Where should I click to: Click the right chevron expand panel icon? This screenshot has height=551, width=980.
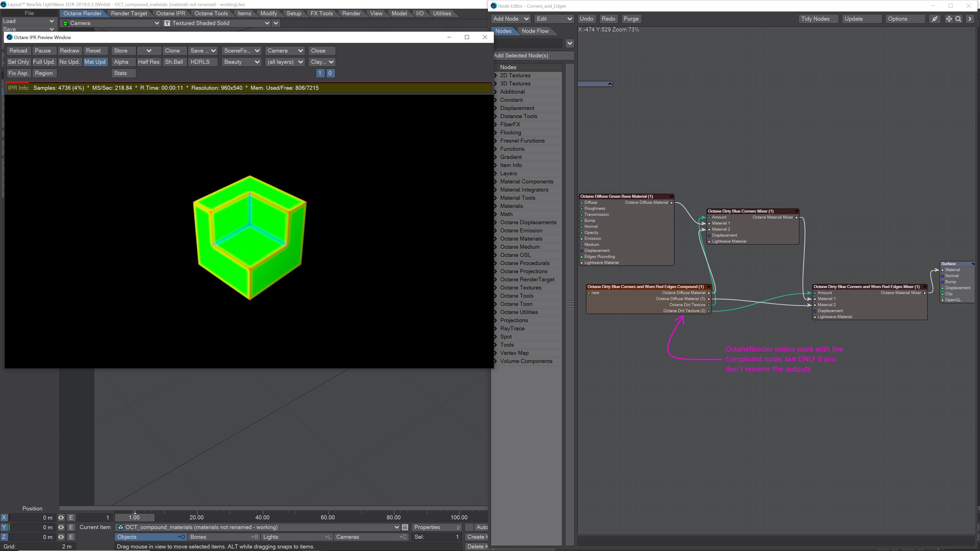[x=970, y=19]
